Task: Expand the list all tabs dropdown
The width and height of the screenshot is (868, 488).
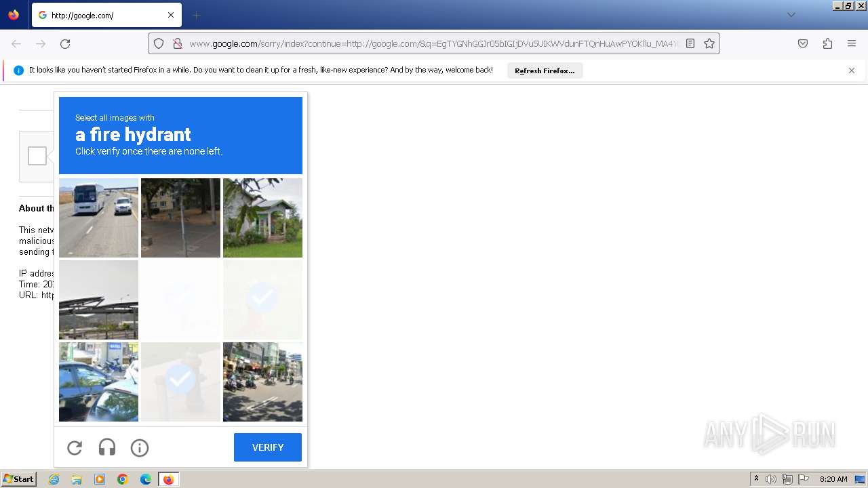Action: 791,15
